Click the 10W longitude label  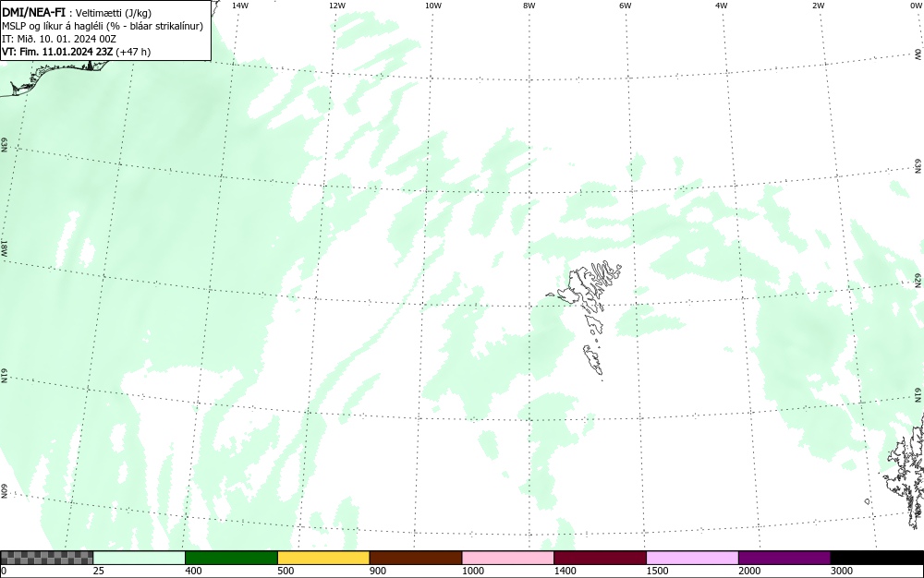coord(433,6)
